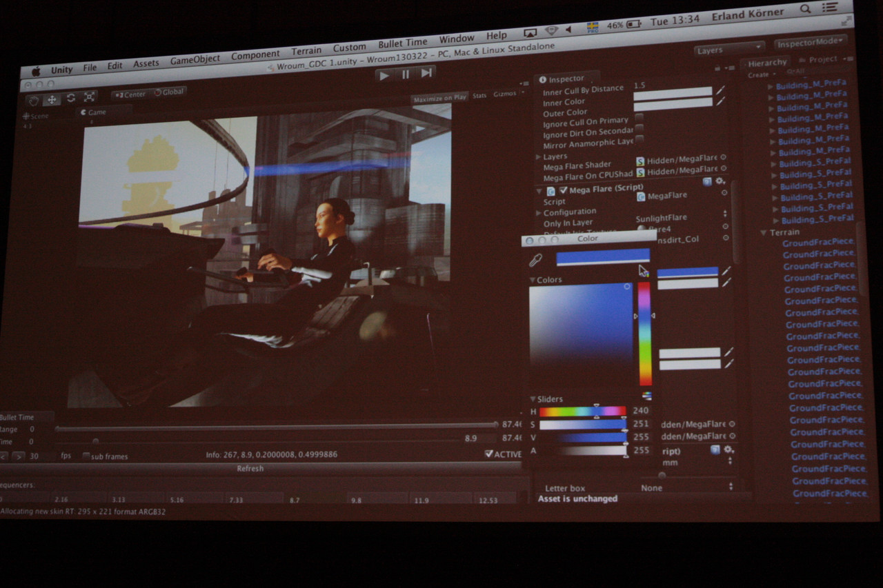883x588 pixels.
Task: Open Mega Flare component gear settings
Action: [720, 181]
